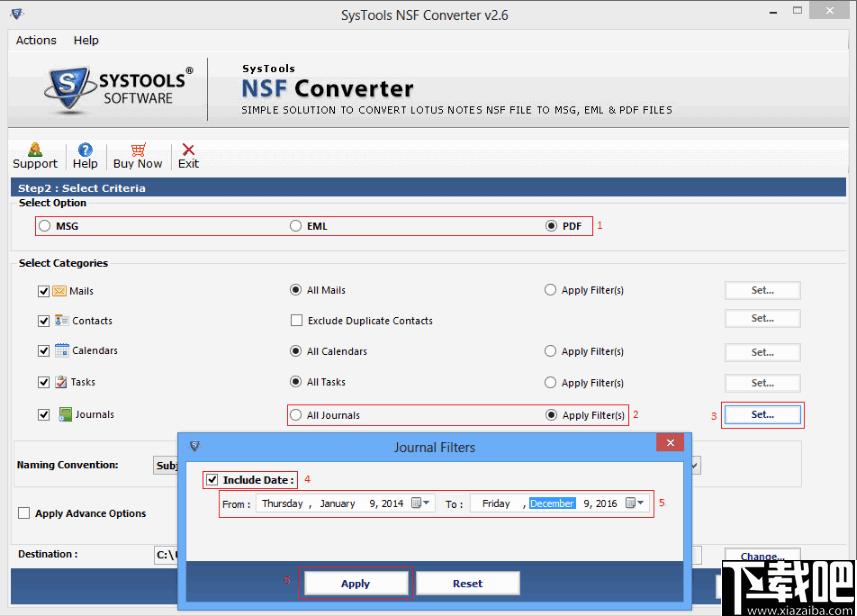Screen dimensions: 857x616
Task: Uncheck the Contacts category checkbox
Action: click(44, 321)
